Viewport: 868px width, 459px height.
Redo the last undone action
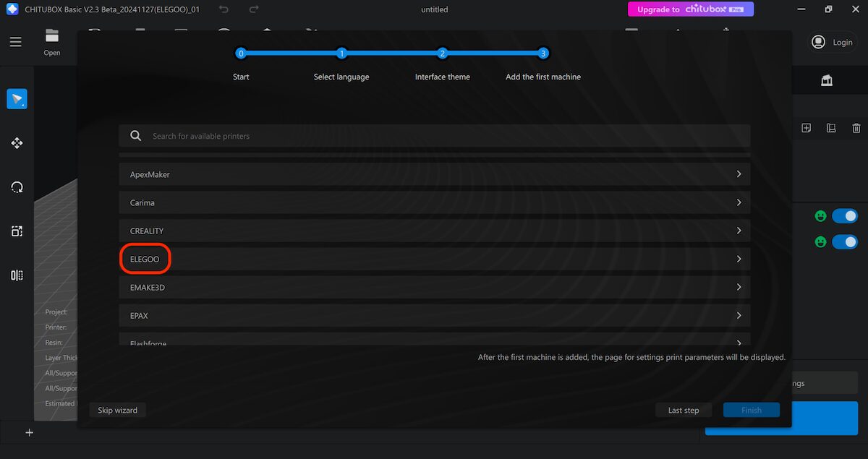pos(254,9)
